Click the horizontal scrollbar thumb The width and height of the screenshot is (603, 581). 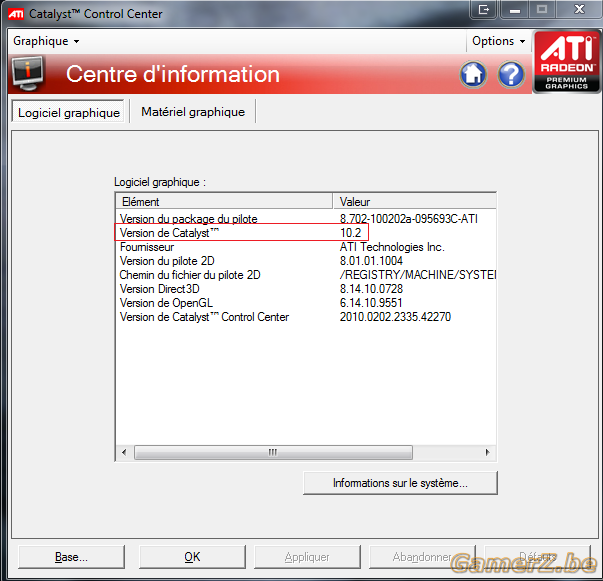[x=273, y=452]
